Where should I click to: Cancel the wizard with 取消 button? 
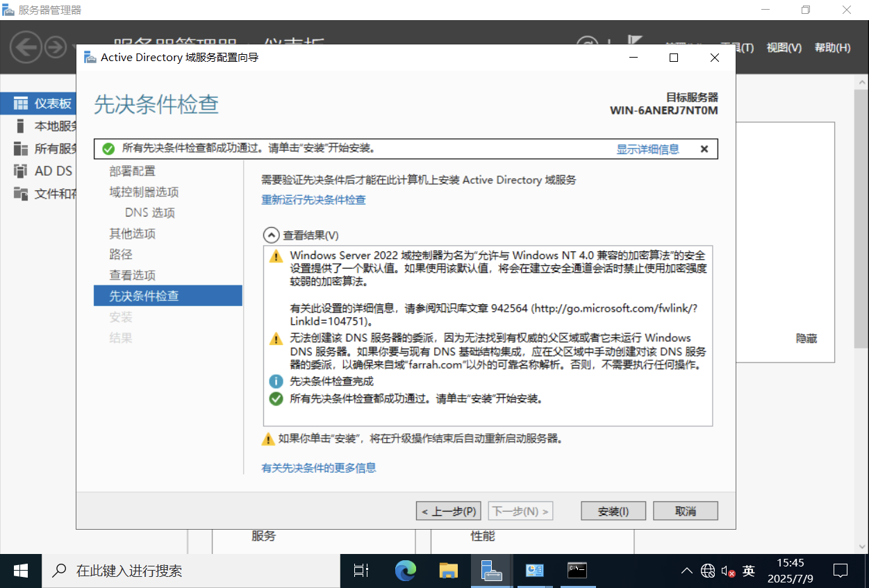685,511
